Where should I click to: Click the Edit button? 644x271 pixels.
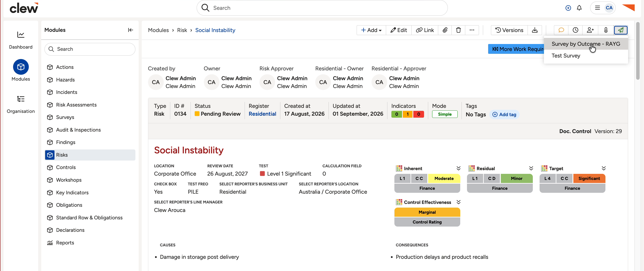tap(399, 30)
